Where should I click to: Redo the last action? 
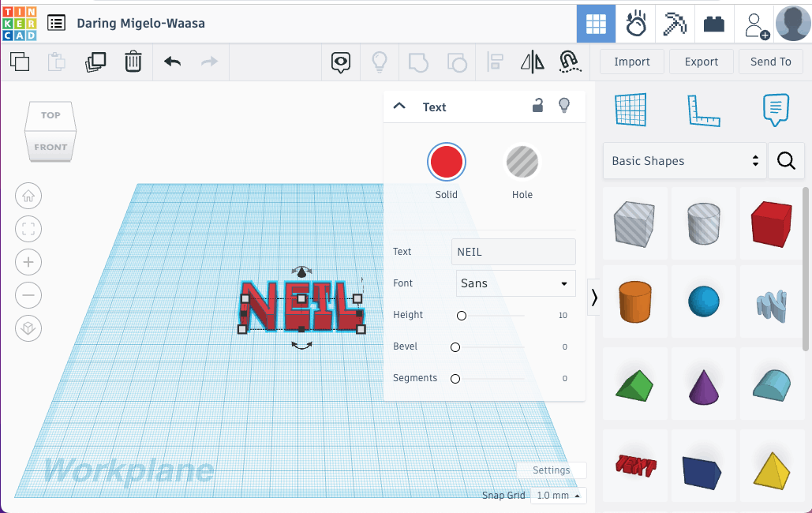click(x=209, y=62)
